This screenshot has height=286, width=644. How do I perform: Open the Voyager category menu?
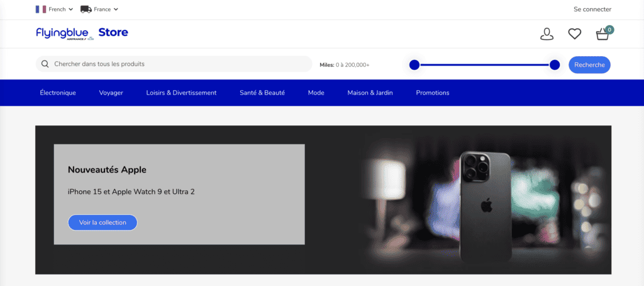tap(111, 93)
